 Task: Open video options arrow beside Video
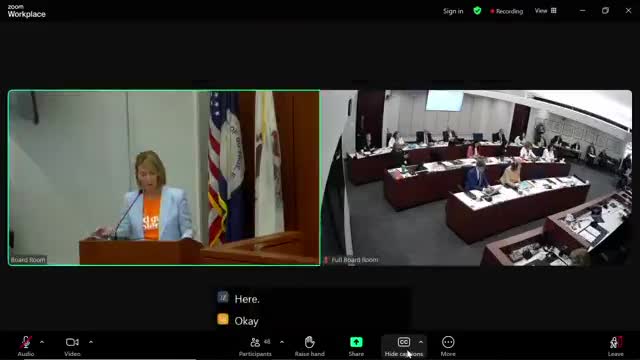coord(91,342)
